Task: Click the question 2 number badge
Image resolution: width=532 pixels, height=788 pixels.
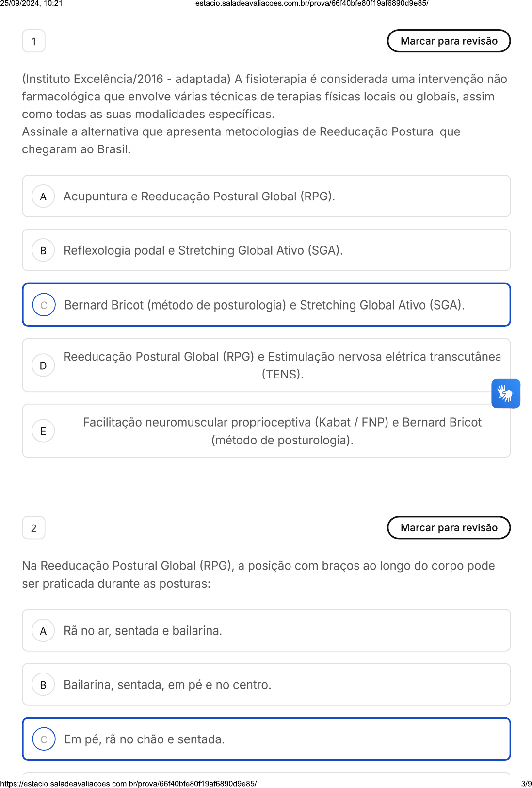Action: (34, 528)
